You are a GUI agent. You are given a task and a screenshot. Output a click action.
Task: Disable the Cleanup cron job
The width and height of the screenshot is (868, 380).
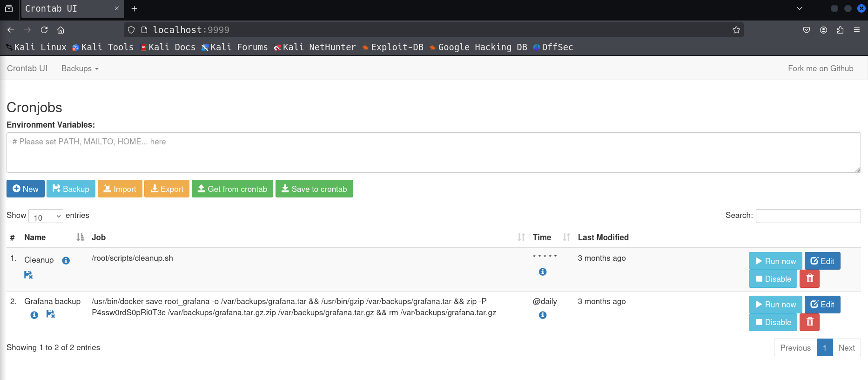point(773,278)
